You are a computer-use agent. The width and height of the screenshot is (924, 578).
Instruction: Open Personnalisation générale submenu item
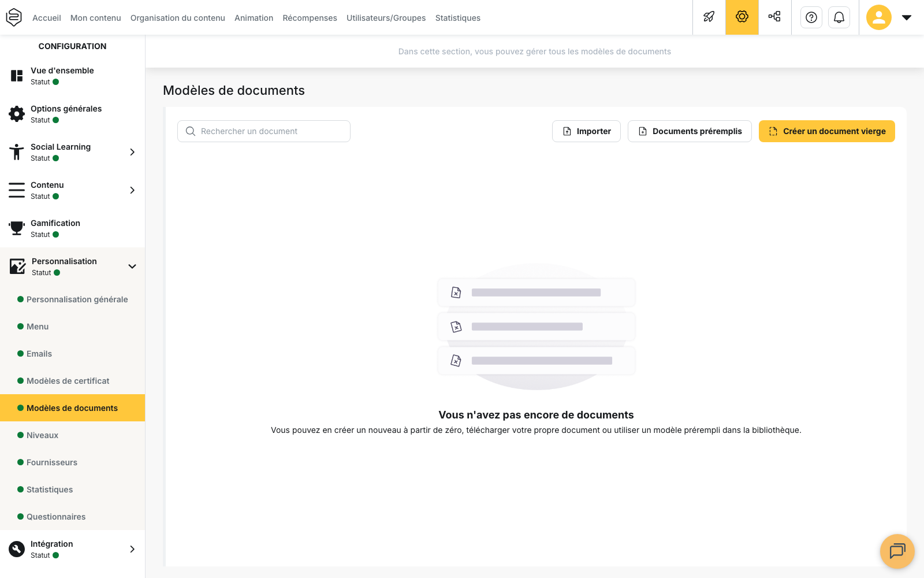pos(77,299)
